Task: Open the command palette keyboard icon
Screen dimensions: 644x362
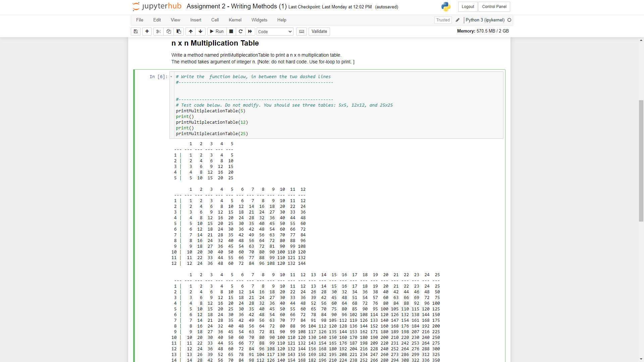Action: pos(301,31)
